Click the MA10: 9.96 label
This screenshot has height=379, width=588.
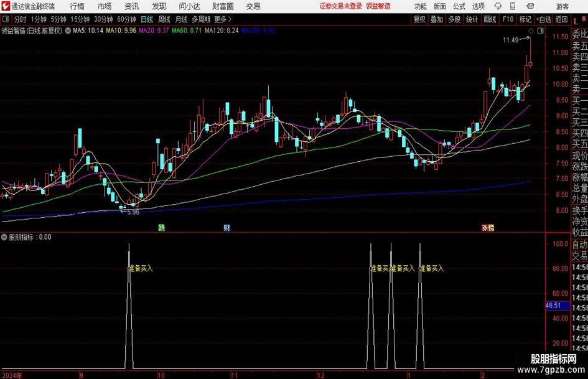[x=121, y=30]
